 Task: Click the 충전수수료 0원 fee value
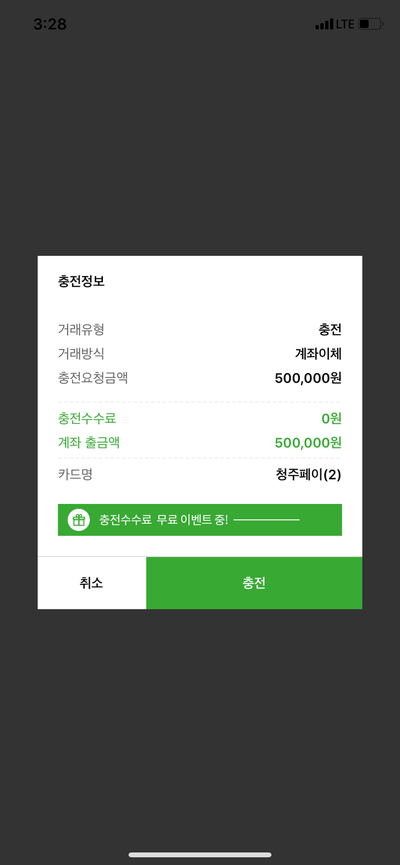pos(332,419)
